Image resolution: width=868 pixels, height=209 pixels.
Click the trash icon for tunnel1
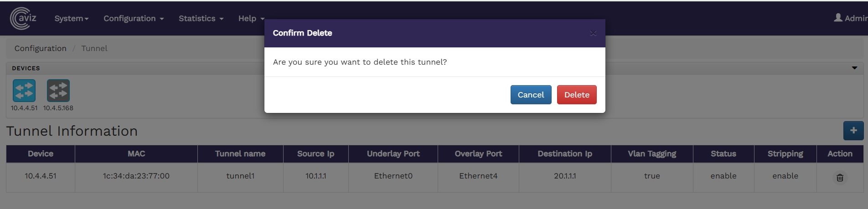tap(840, 178)
